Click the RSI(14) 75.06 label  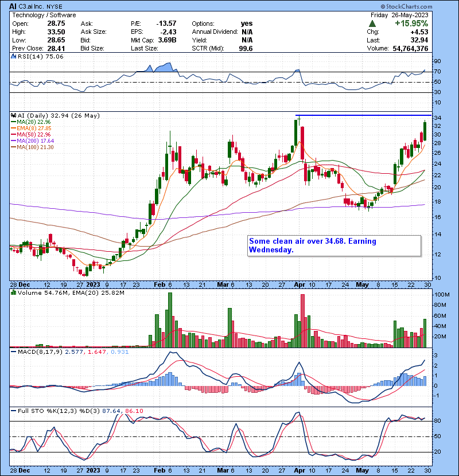tap(40, 56)
